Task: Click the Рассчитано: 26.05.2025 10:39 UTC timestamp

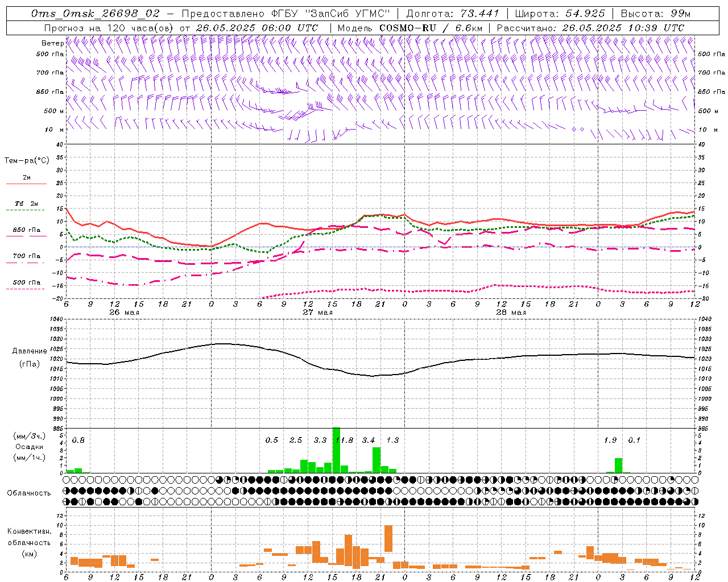Action: click(590, 28)
